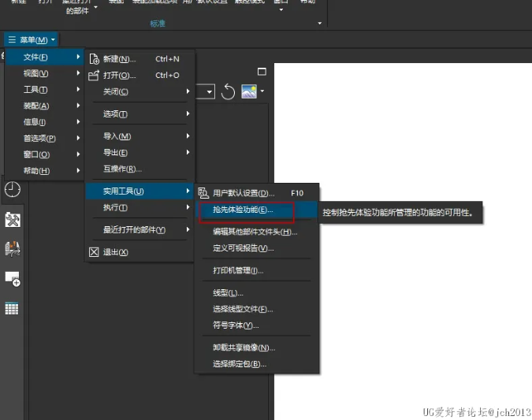Open the tools icon in left sidebar

13,219
